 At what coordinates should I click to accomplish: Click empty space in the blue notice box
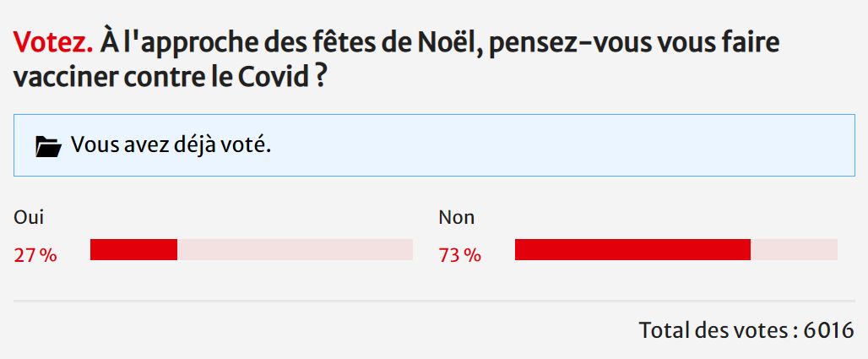pyautogui.click(x=591, y=145)
